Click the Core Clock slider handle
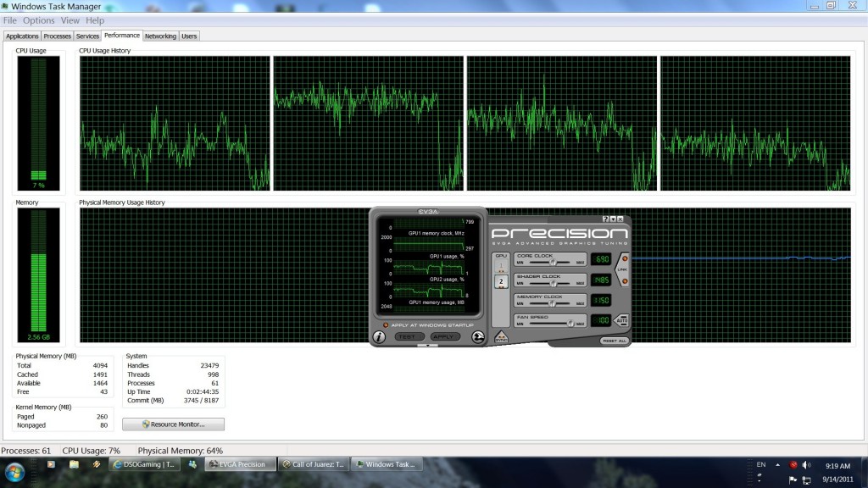 (553, 263)
